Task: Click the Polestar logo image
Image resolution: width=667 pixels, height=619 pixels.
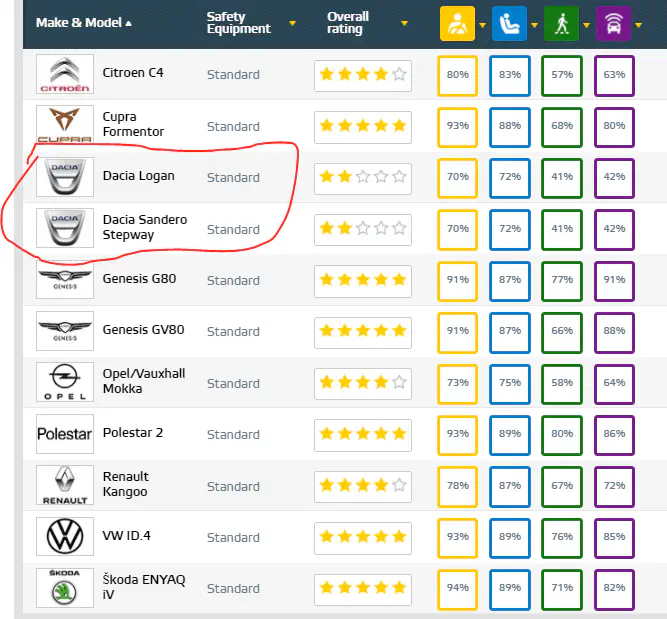Action: [x=65, y=434]
